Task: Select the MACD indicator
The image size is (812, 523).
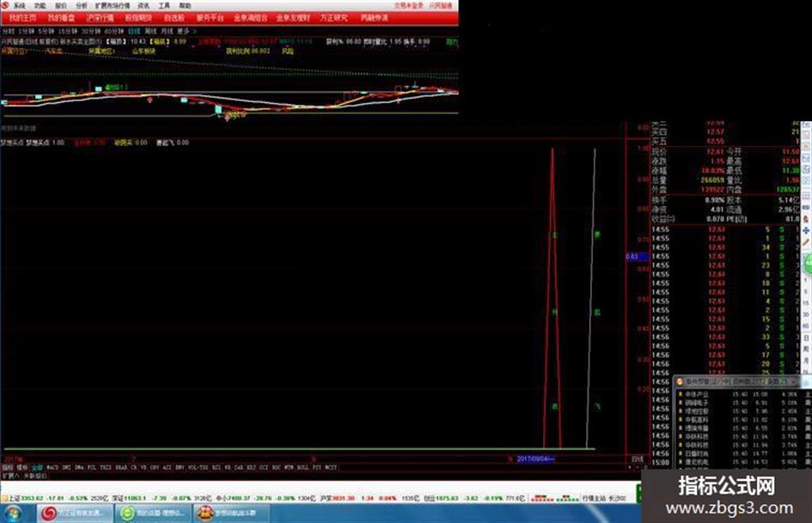Action: coord(52,467)
